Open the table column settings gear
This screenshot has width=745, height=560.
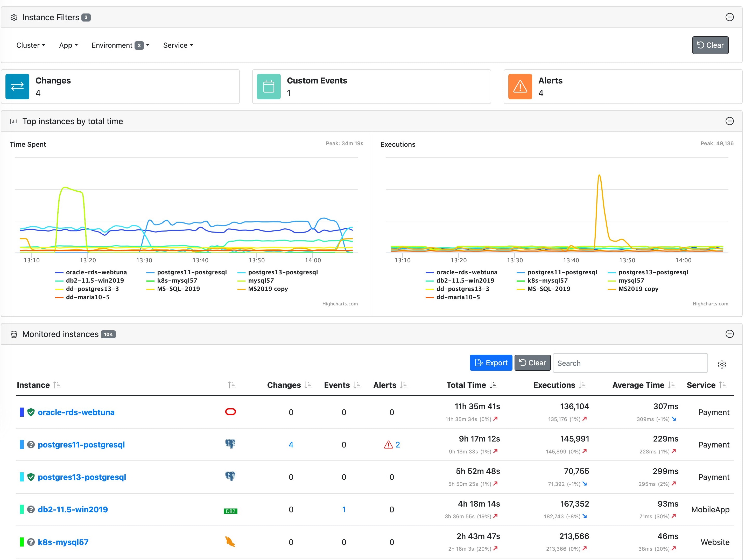click(722, 364)
